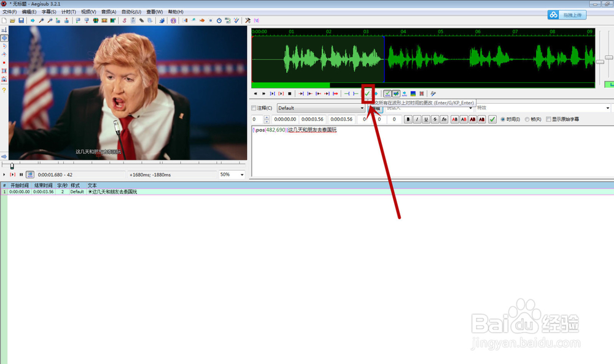Screen dimensions: 614x364
Task: Open the 编辑(E) menu
Action: 29,12
